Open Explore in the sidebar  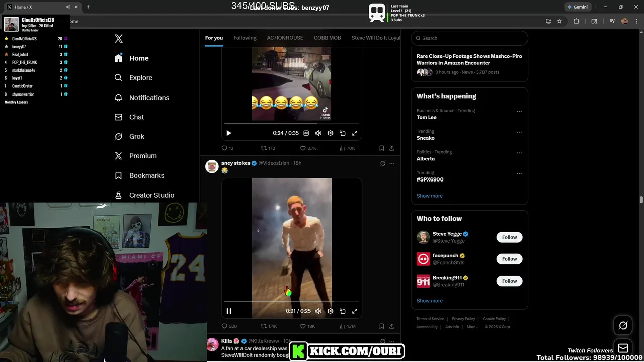tap(133, 78)
